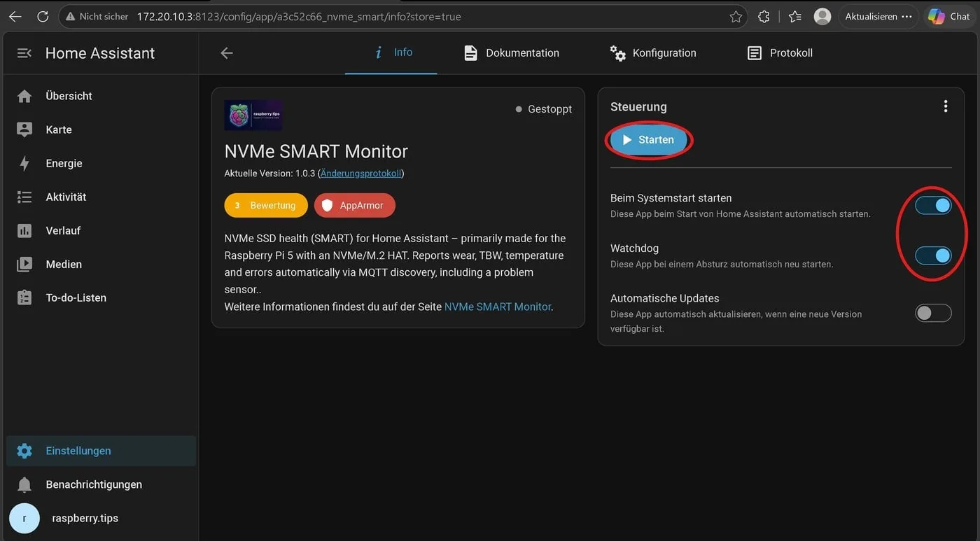This screenshot has height=541, width=980.
Task: Click the address bar URL
Action: 299,16
